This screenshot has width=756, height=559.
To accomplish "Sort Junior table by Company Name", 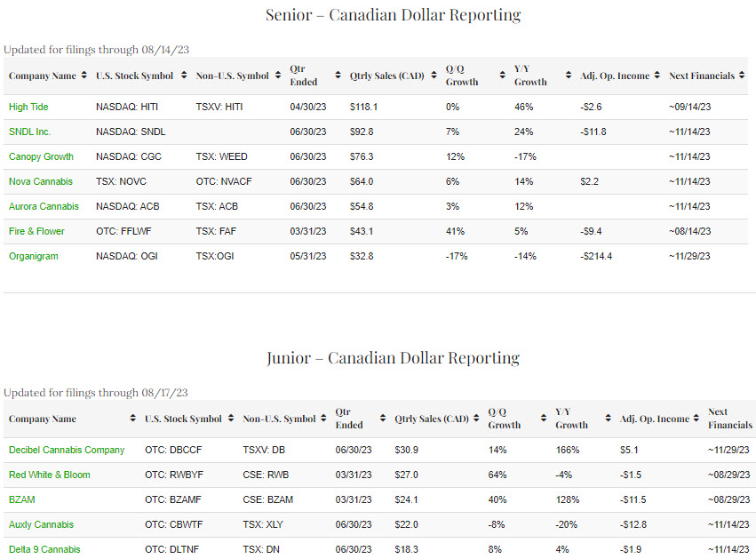I will (42, 419).
